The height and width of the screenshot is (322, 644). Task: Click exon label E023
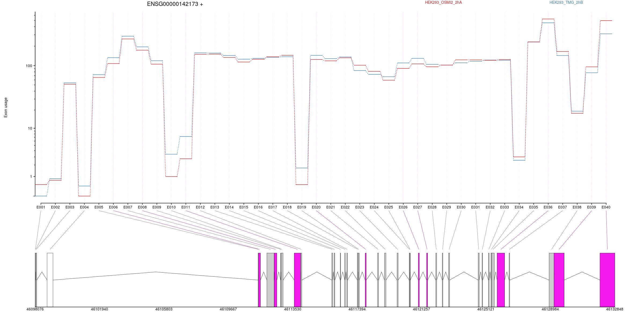[360, 207]
